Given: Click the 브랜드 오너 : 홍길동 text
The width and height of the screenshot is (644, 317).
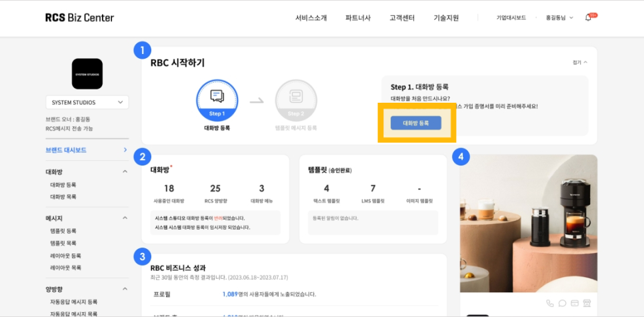Looking at the screenshot, I should pyautogui.click(x=68, y=119).
